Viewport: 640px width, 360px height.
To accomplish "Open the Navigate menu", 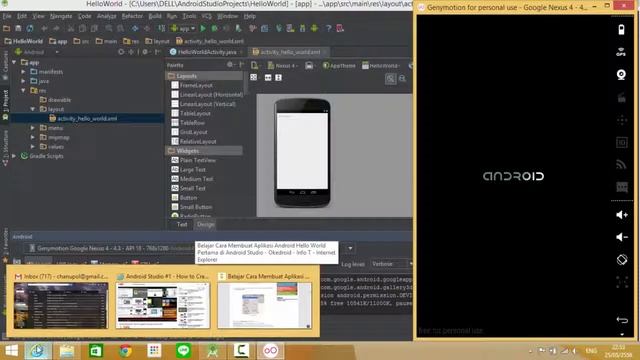I will (x=61, y=16).
